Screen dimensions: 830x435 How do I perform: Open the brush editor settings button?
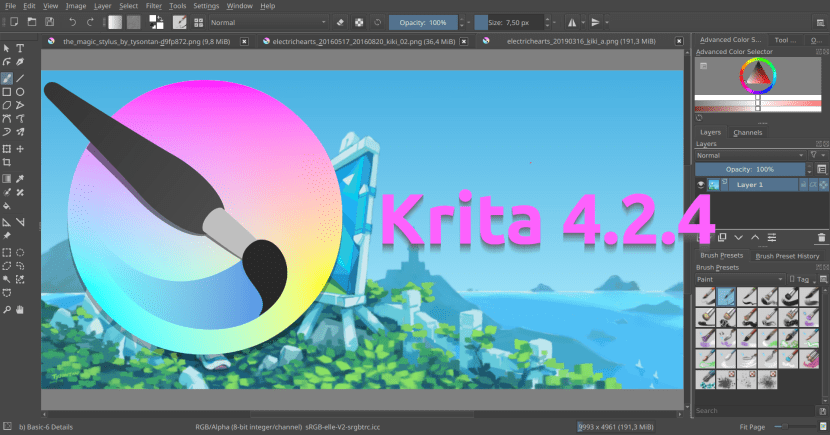click(179, 22)
